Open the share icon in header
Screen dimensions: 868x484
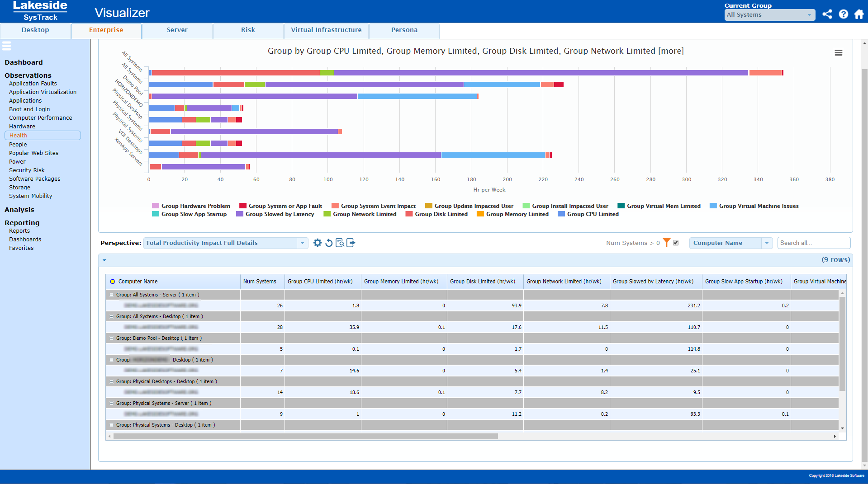[x=827, y=14]
